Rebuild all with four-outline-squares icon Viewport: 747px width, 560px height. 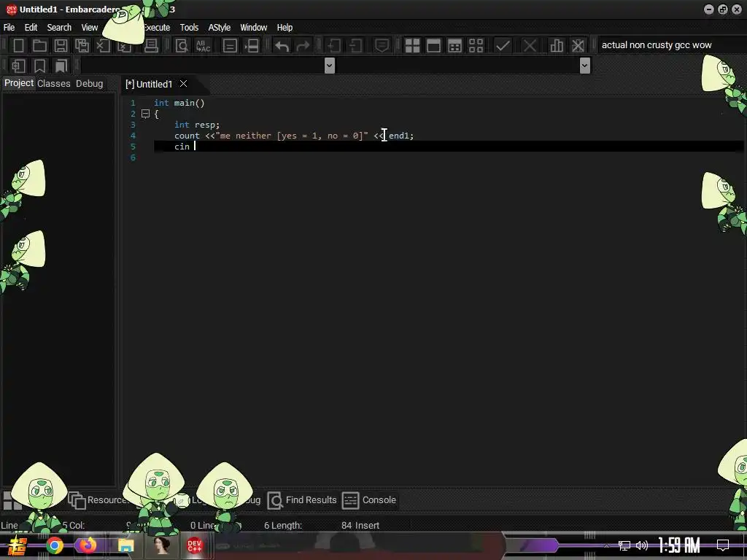coord(476,46)
